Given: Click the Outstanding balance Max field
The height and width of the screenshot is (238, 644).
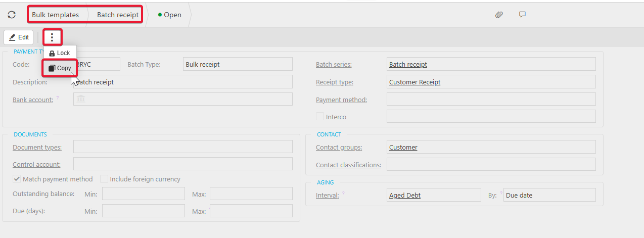Looking at the screenshot, I should 251,194.
